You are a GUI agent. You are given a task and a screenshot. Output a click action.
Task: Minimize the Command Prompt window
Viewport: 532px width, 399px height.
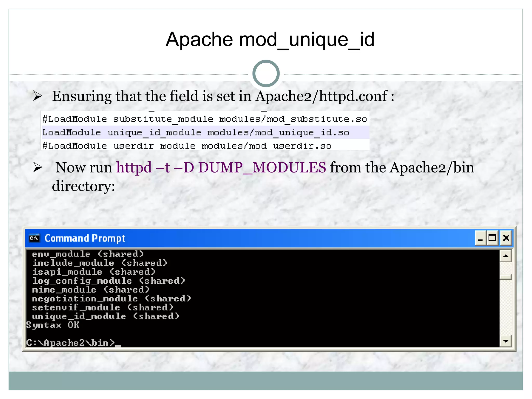point(481,238)
